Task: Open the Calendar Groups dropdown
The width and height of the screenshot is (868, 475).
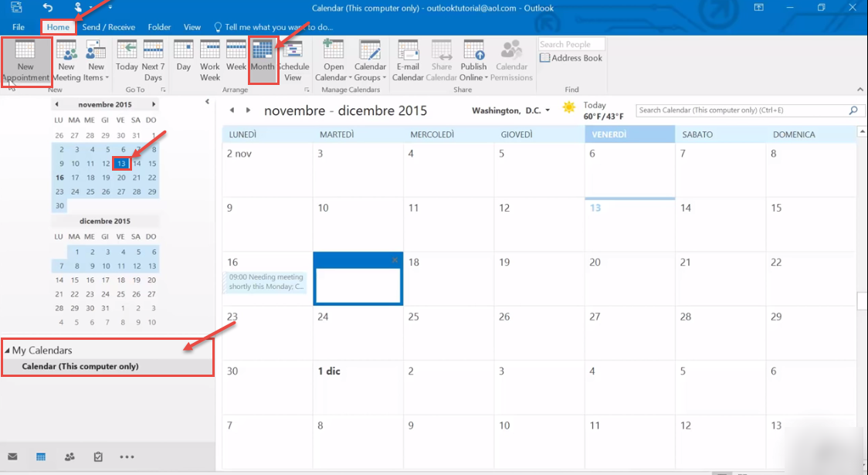Action: [370, 61]
